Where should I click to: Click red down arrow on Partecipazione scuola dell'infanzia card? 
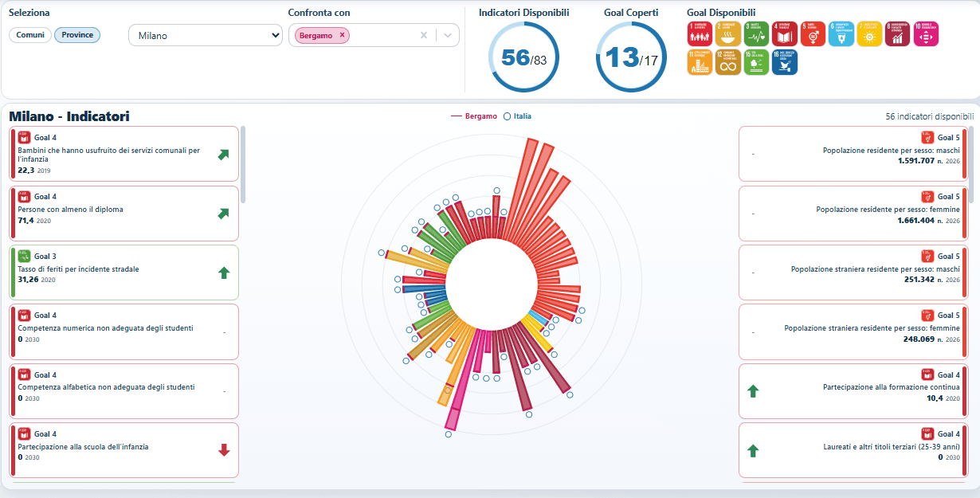point(224,450)
